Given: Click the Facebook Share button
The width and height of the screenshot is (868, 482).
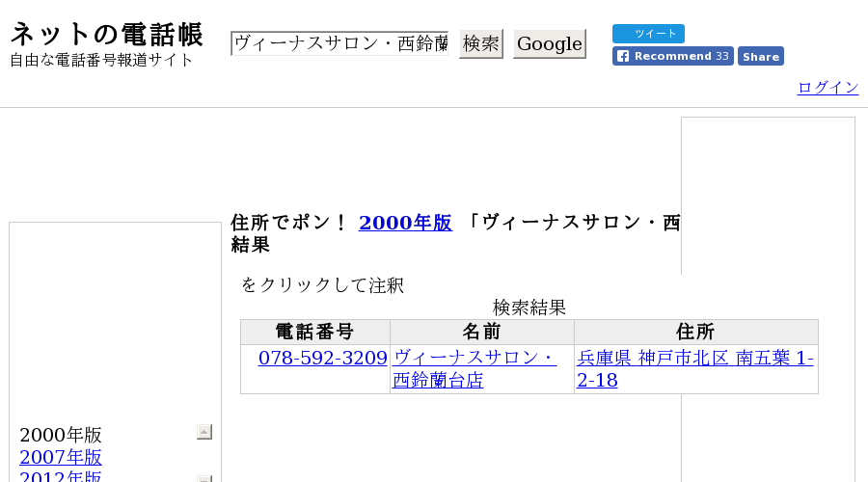Looking at the screenshot, I should click(x=761, y=57).
